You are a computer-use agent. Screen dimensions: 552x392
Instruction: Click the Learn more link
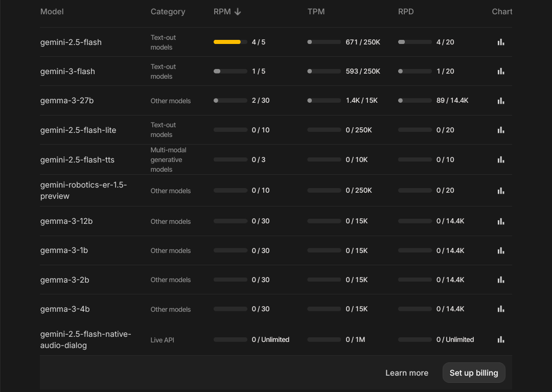point(407,373)
